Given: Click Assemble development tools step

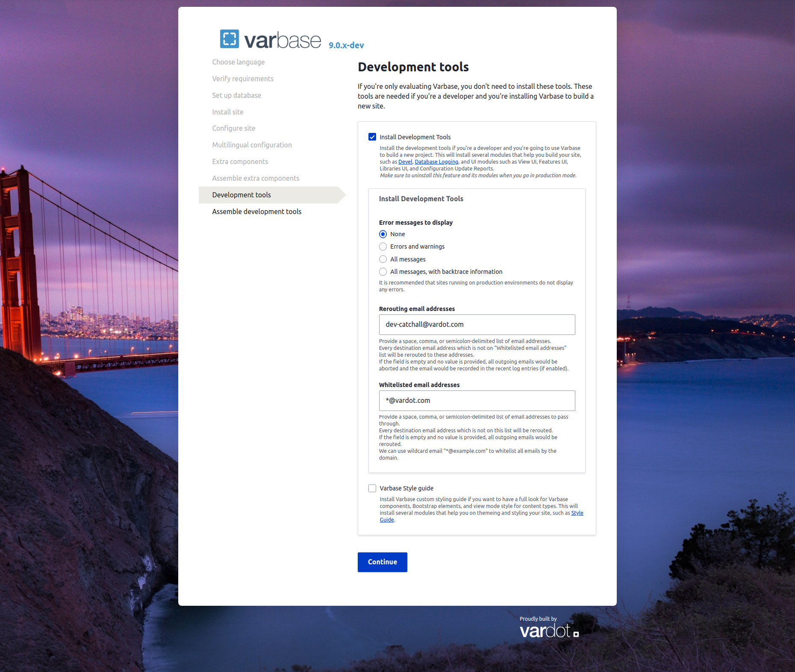Looking at the screenshot, I should click(x=256, y=211).
